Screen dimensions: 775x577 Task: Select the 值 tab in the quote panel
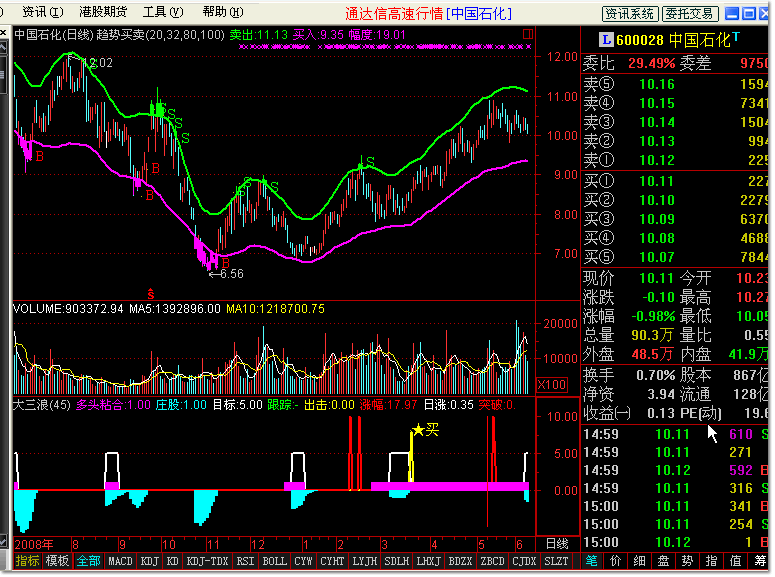(735, 561)
